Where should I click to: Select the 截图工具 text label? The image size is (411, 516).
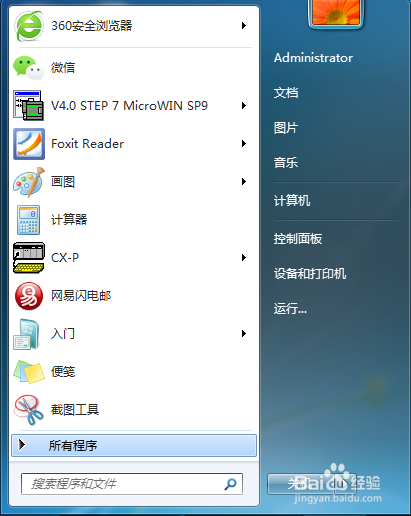click(x=75, y=410)
